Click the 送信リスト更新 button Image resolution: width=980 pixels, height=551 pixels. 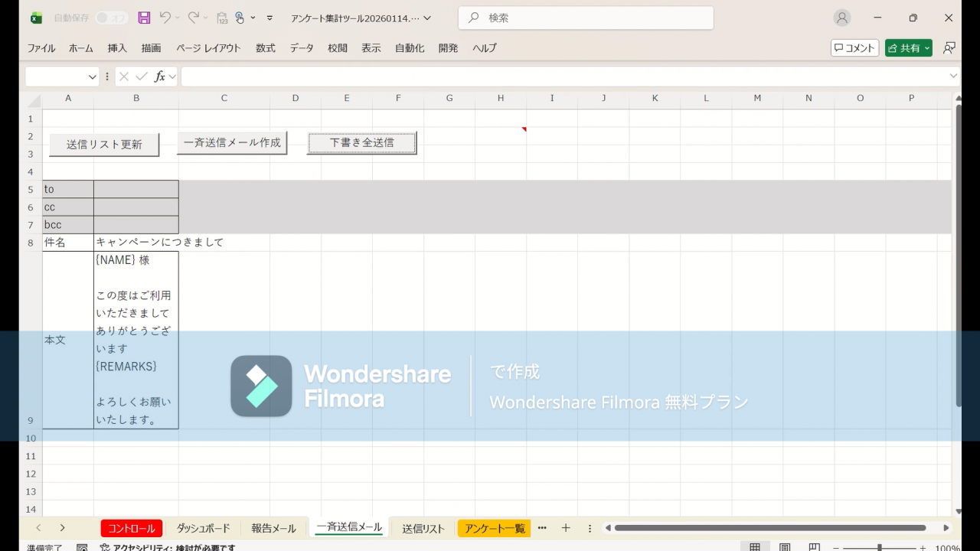pos(104,144)
